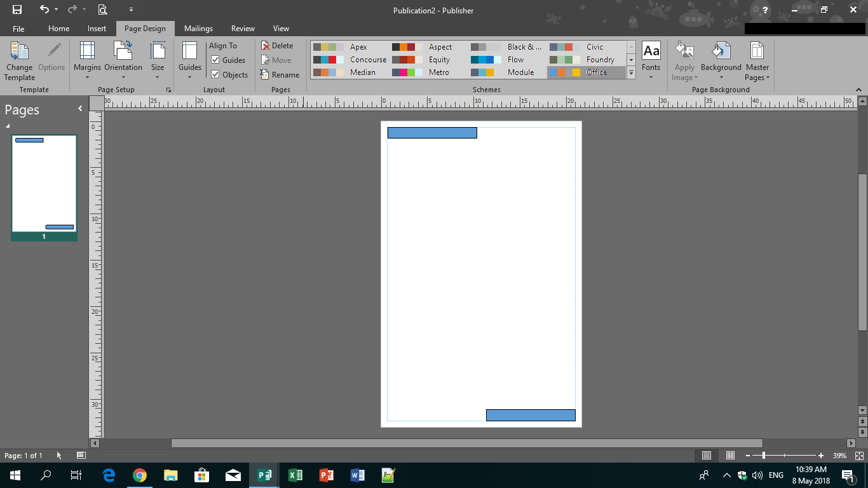
Task: Switch to the Mailings tab
Action: [x=198, y=29]
